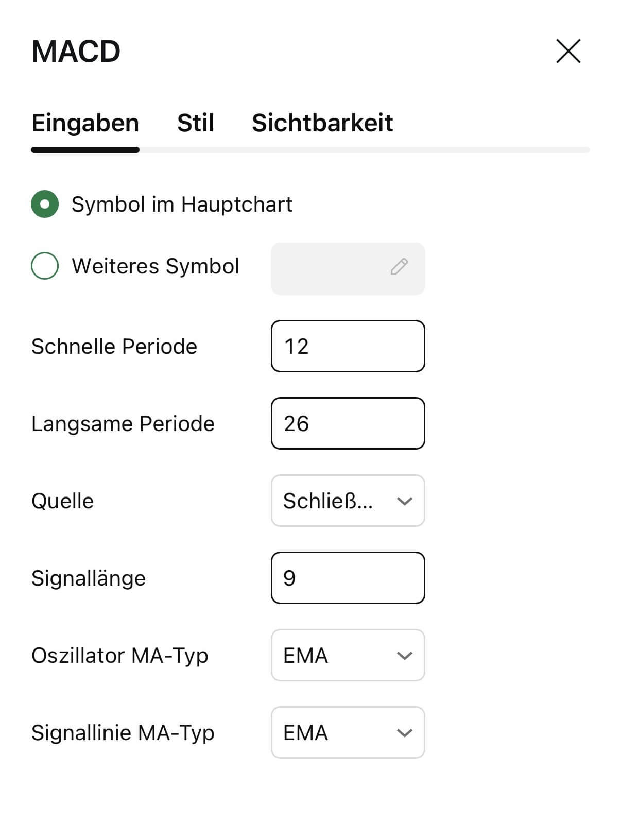Click the chevron on Signallinie MA-Typ

[404, 732]
